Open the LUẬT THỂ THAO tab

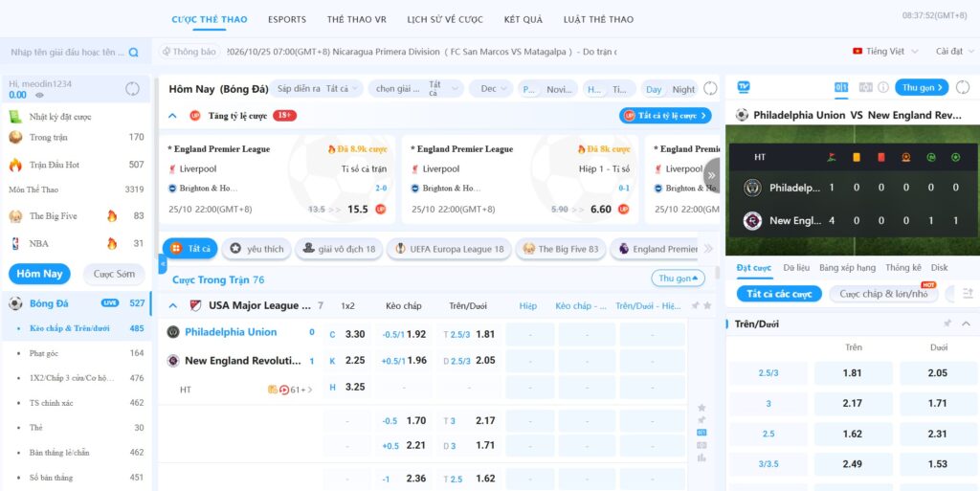[x=598, y=19]
